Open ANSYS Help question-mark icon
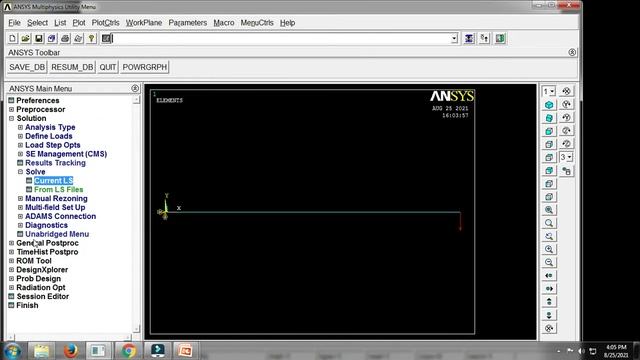 [91, 38]
